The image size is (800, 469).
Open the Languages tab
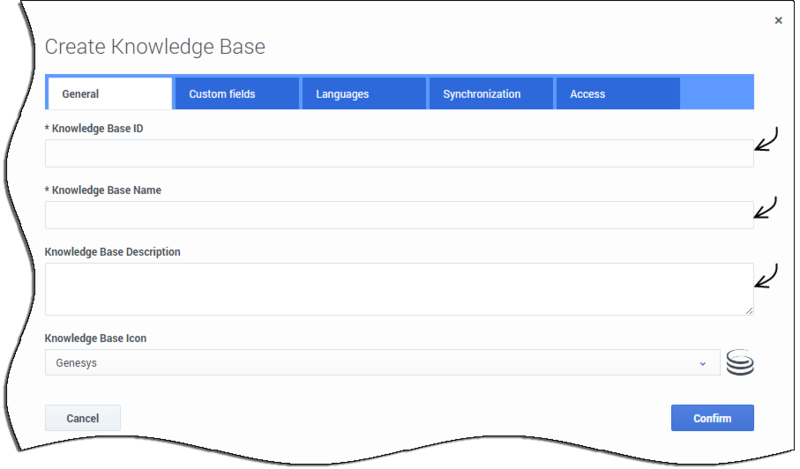(x=364, y=93)
